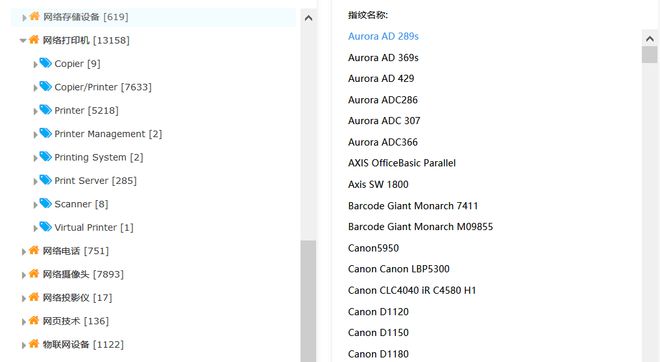Open the Barcode Giant Monarch 7411 entry
This screenshot has width=660, height=362.
(x=413, y=206)
